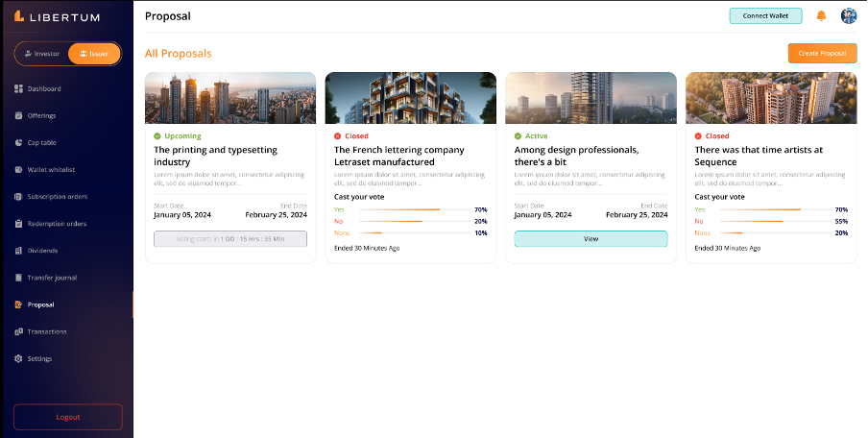Open Subscription orders menu item
868x438 pixels.
coord(58,197)
